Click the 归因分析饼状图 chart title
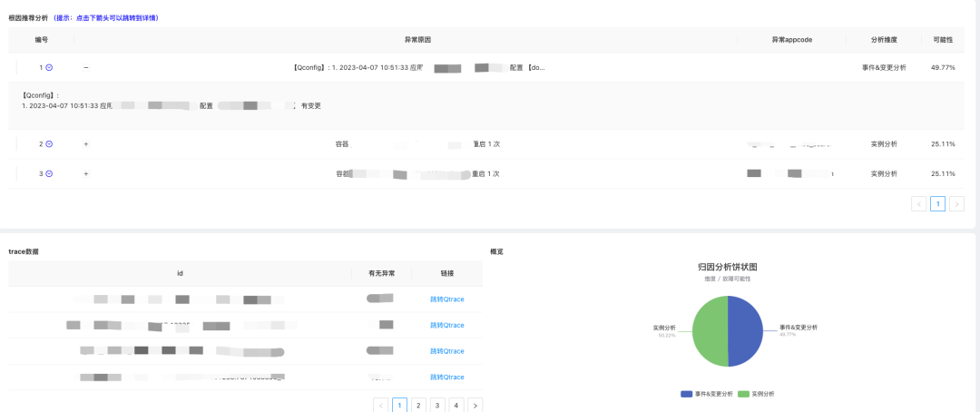Screen dimensions: 980x412 [728, 267]
